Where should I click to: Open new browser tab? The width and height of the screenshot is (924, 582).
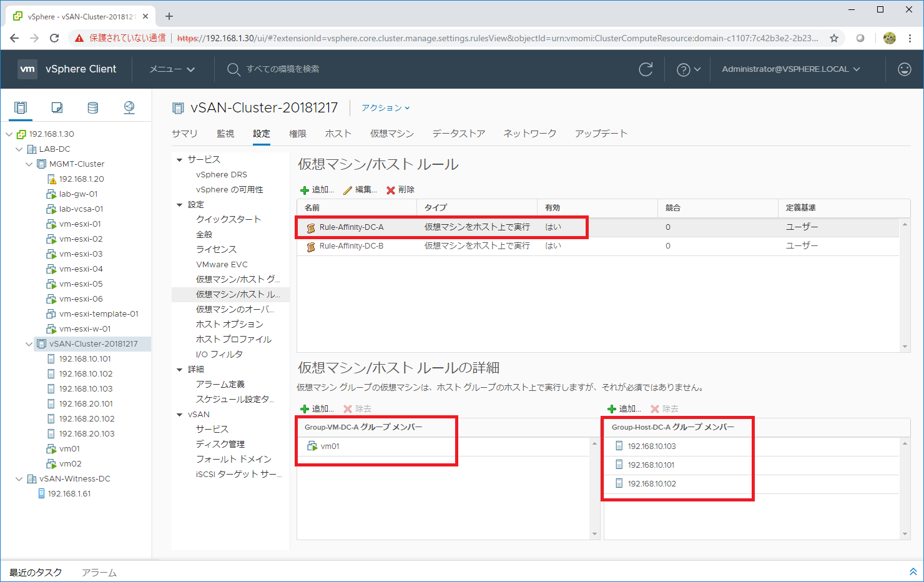[169, 16]
